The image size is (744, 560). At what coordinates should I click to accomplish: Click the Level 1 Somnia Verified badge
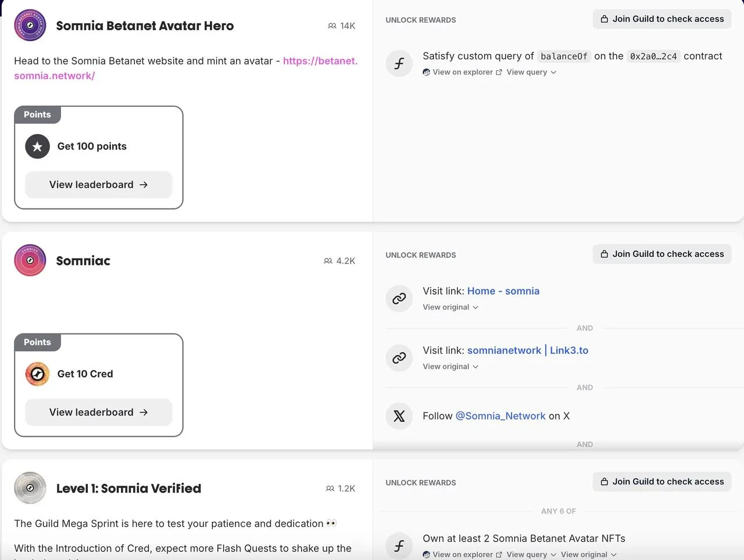[30, 488]
